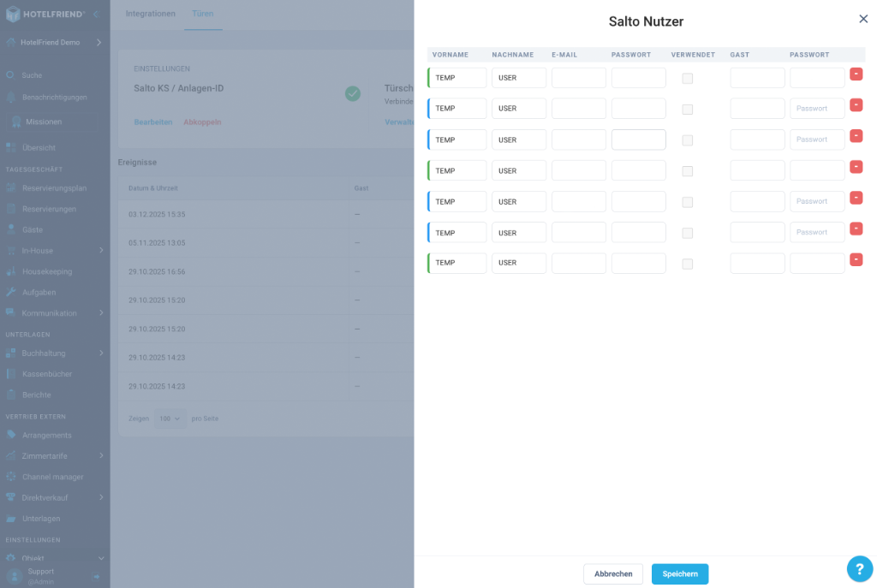The image size is (877, 588).
Task: Click event dated 05.11.2025 13:05
Action: coord(157,242)
